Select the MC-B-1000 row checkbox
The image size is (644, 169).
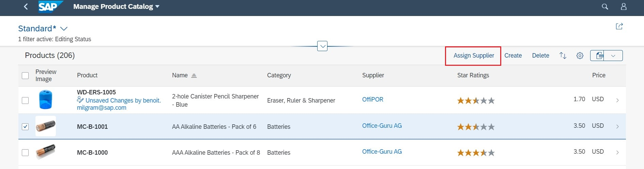tap(25, 153)
